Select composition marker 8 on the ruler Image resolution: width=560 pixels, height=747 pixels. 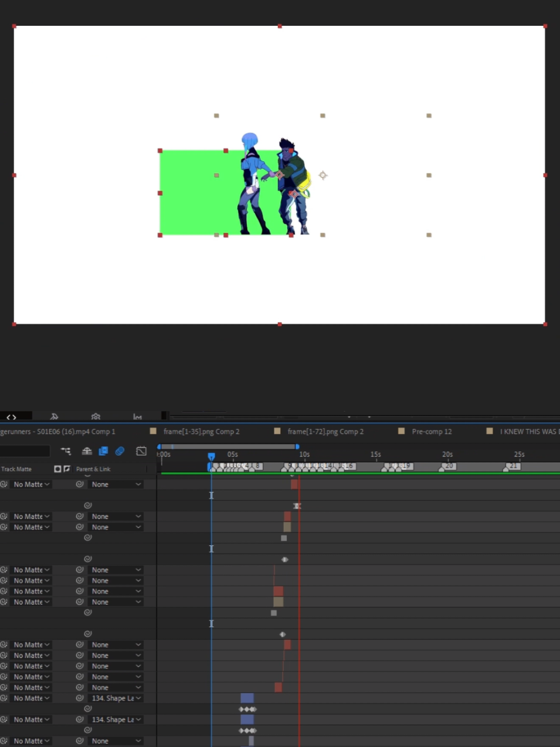[x=257, y=466]
